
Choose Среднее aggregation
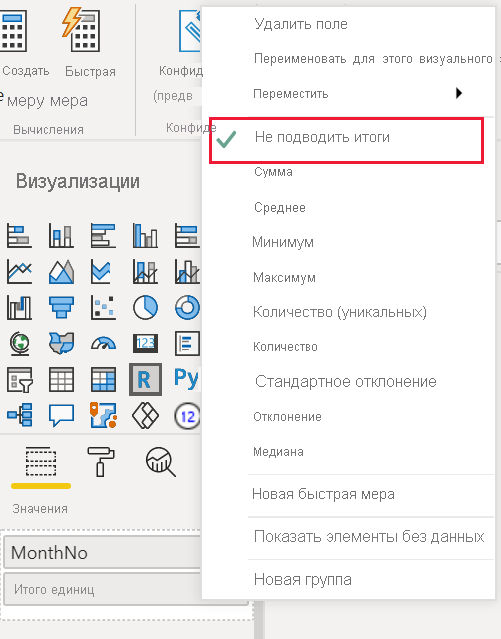point(280,207)
